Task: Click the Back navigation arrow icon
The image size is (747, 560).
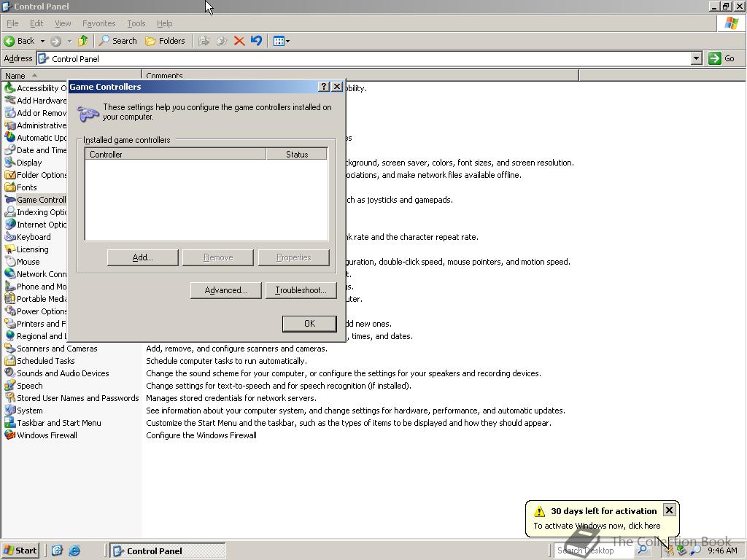Action: 9,41
